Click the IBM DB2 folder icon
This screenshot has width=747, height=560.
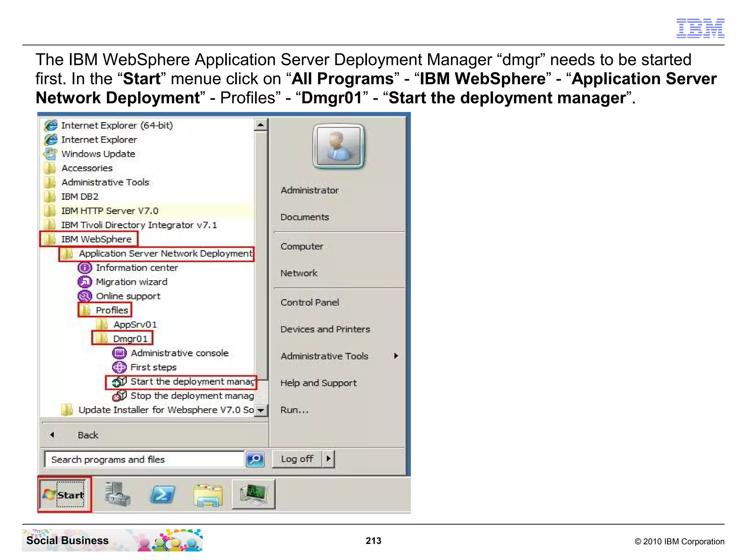[50, 197]
